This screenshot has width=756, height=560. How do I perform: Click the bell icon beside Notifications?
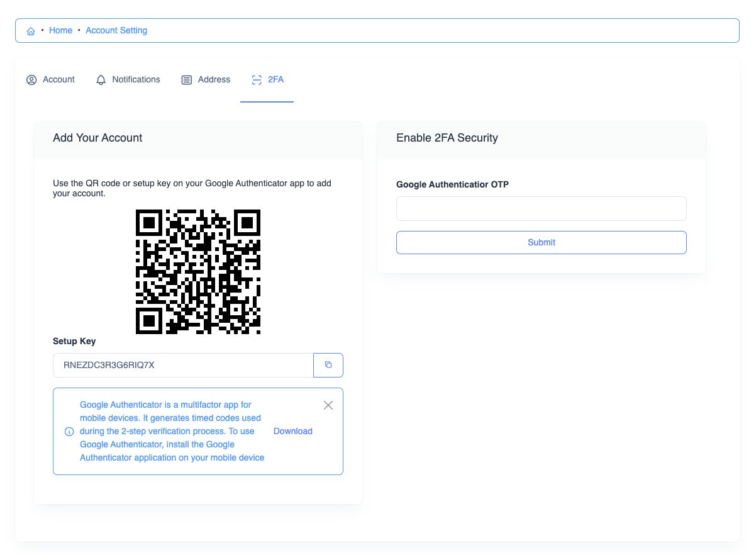pos(101,80)
